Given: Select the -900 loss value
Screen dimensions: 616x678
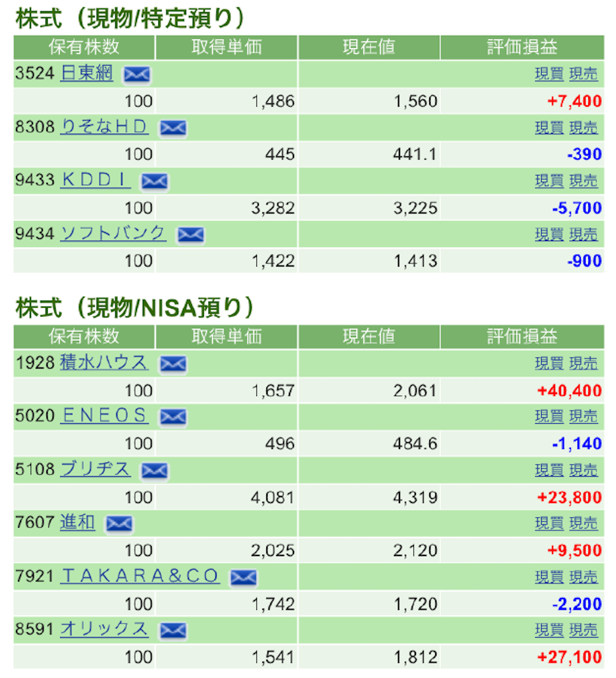Looking at the screenshot, I should [584, 261].
